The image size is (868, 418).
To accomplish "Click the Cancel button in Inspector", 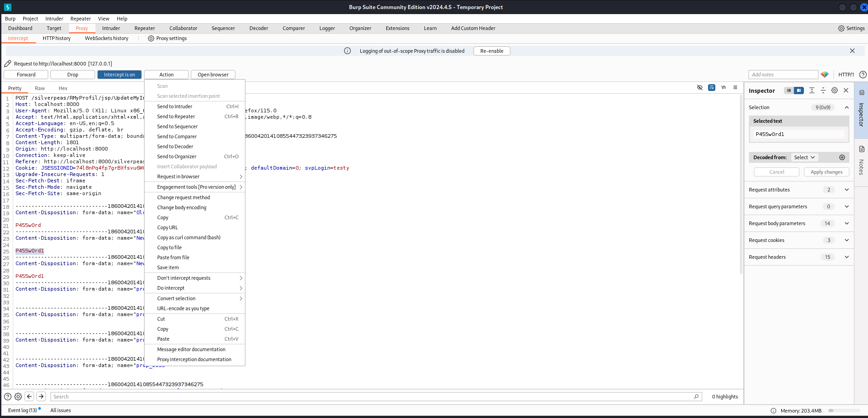I will [x=777, y=172].
